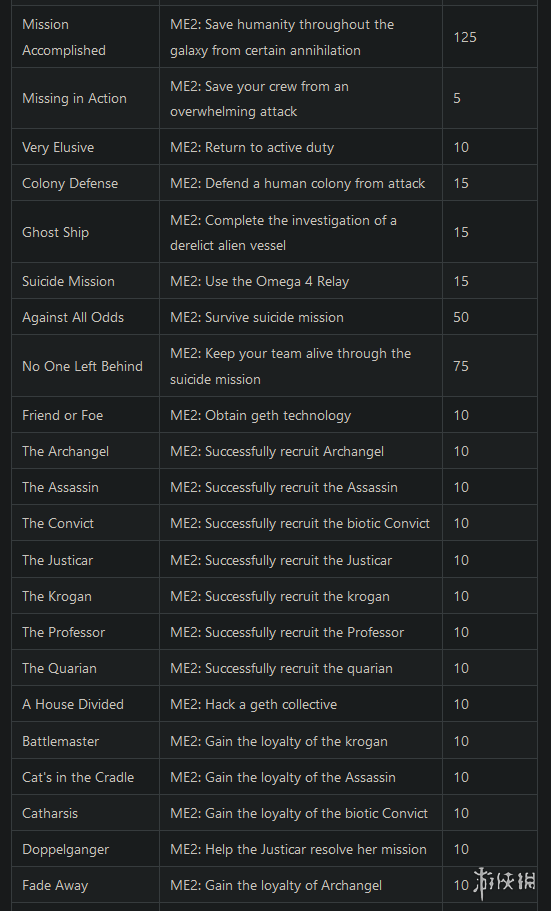Viewport: 551px width, 911px height.
Task: Click the Mission Accomplished achievement name
Action: pyautogui.click(x=64, y=37)
